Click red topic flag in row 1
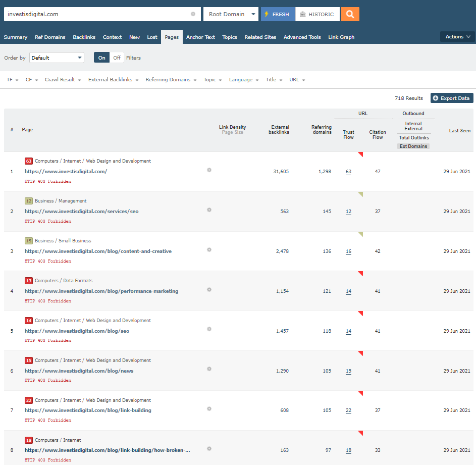 [360, 154]
